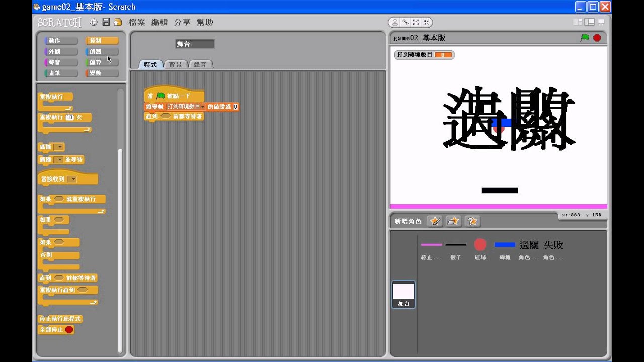This screenshot has width=644, height=362.
Task: Click the 10 field in 重複執行 次 block
Action: click(x=69, y=117)
